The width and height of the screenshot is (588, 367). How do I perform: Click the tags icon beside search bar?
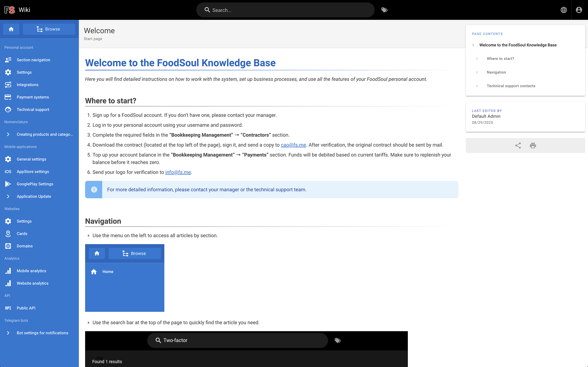384,10
